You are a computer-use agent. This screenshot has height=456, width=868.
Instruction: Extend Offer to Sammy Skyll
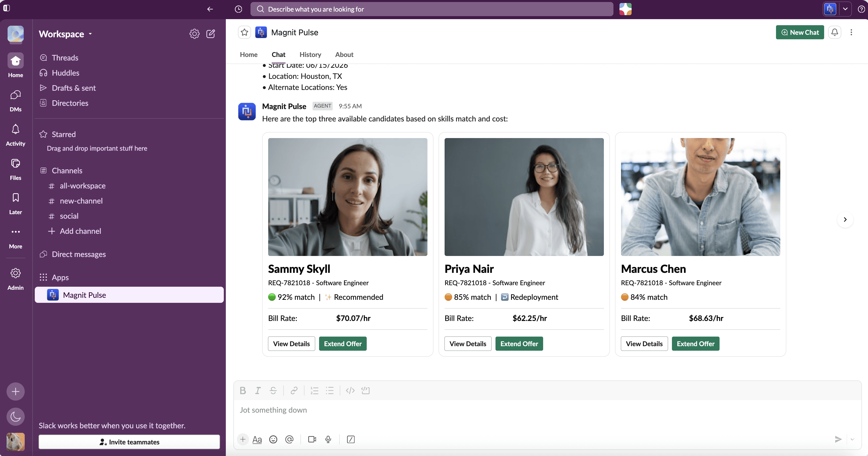[343, 344]
